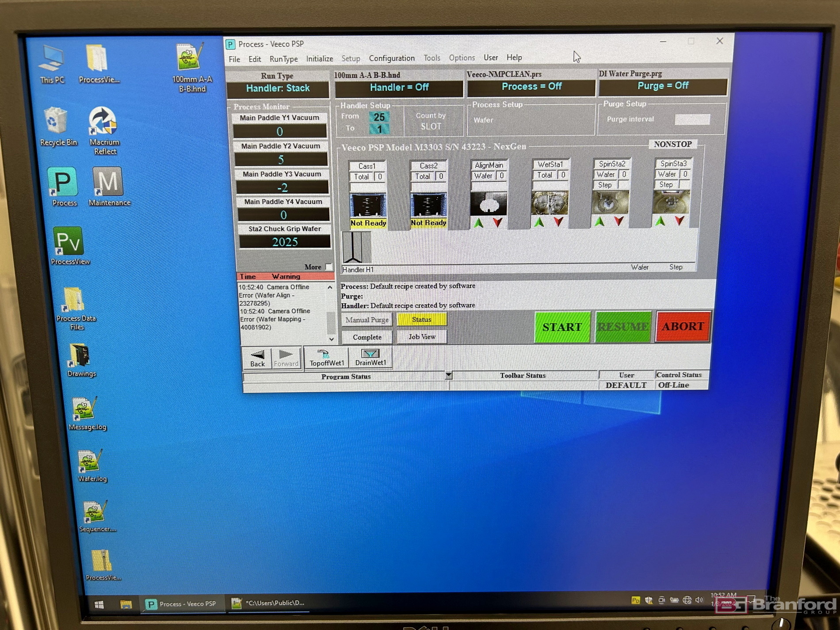Open the Initialize menu
This screenshot has height=630, width=840.
pyautogui.click(x=320, y=58)
